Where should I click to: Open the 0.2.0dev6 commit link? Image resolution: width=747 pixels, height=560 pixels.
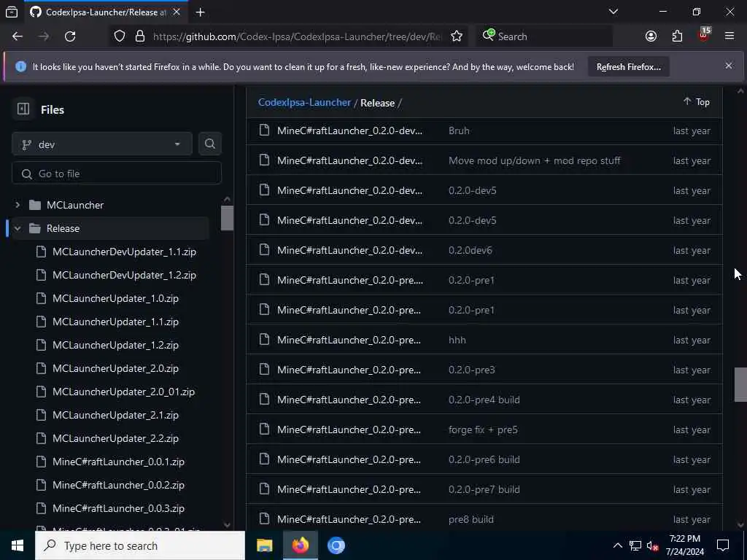pos(471,250)
